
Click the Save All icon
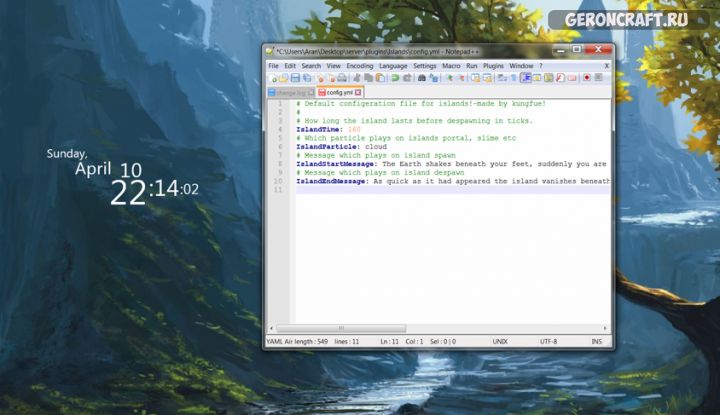pos(307,78)
